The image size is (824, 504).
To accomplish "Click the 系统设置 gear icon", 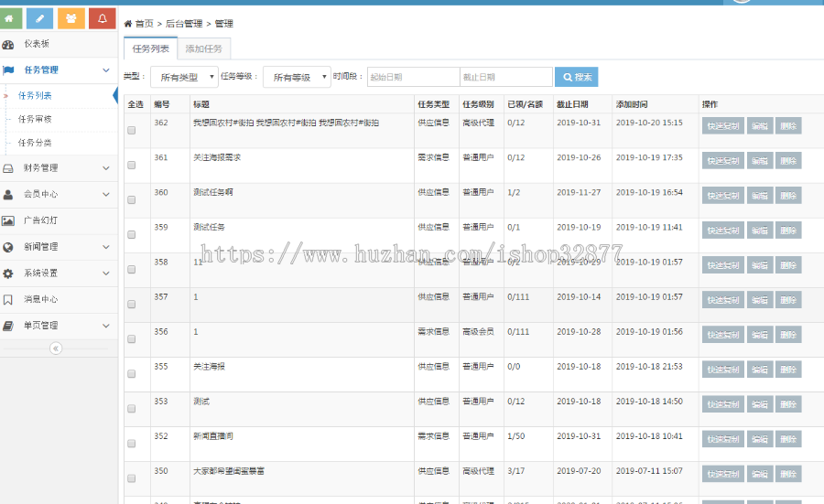I will [x=8, y=273].
